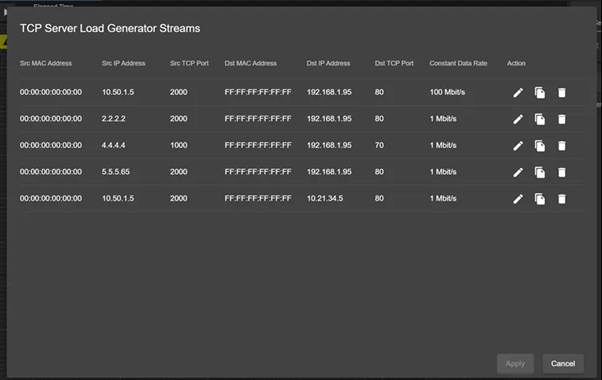This screenshot has height=380, width=602.
Task: Remove the stream with source IP 4.4.4.4
Action: tap(562, 145)
